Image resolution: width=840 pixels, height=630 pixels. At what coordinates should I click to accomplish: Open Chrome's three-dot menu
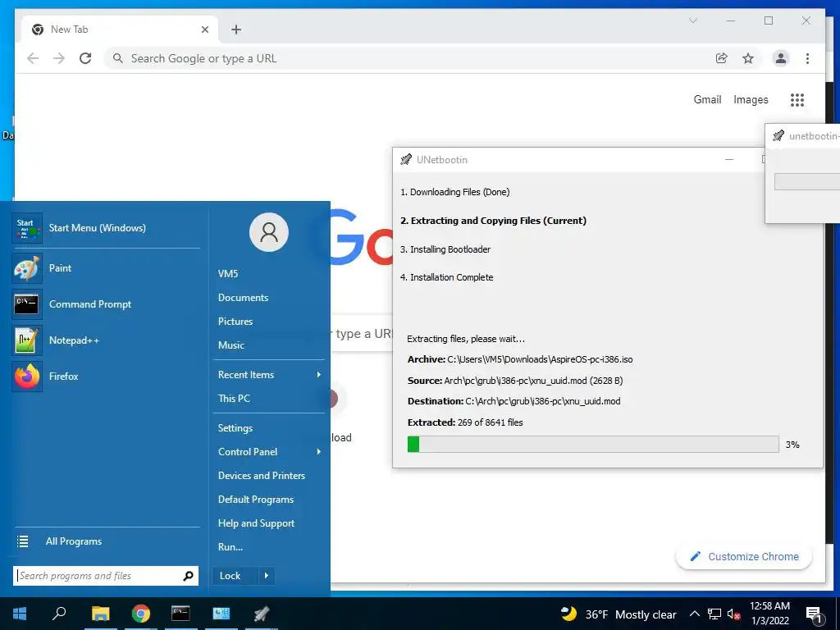[807, 58]
